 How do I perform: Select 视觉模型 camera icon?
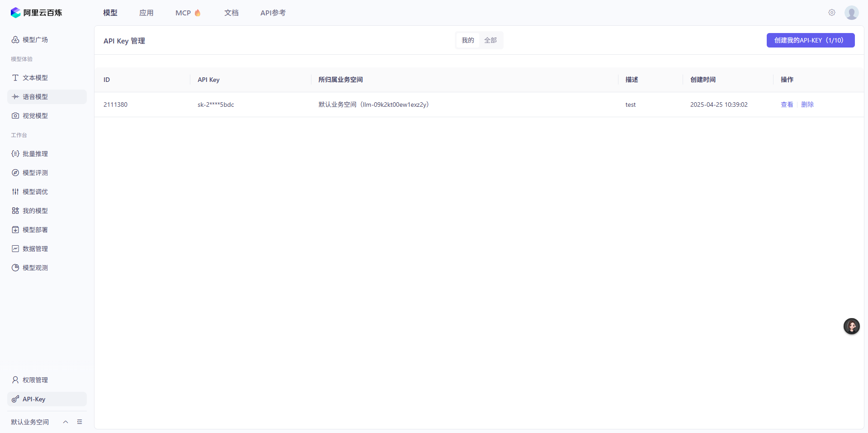click(15, 116)
